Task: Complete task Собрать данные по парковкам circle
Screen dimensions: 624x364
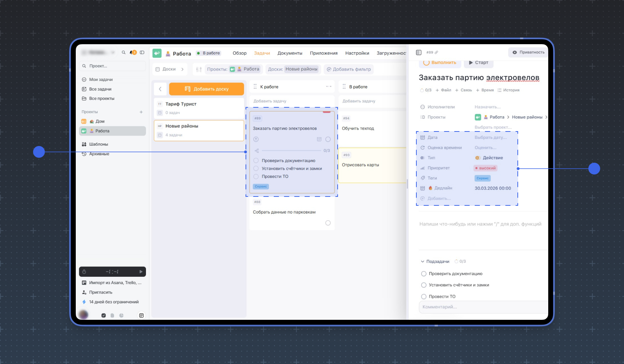Action: (x=328, y=223)
